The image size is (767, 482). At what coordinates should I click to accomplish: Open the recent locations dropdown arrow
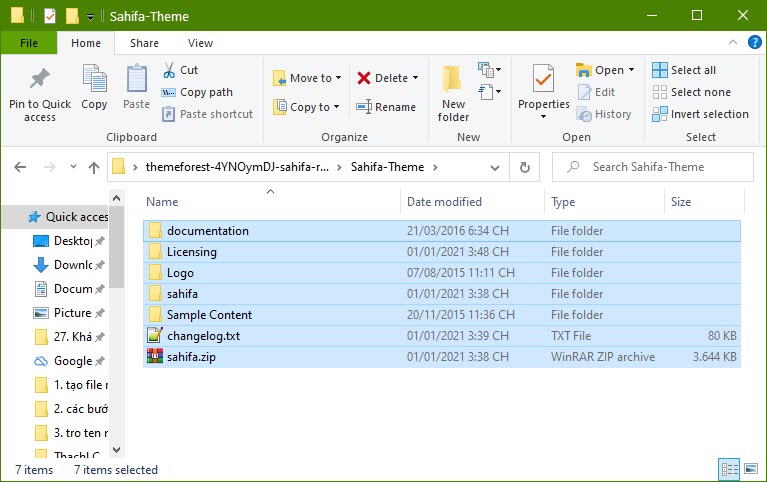(x=73, y=167)
